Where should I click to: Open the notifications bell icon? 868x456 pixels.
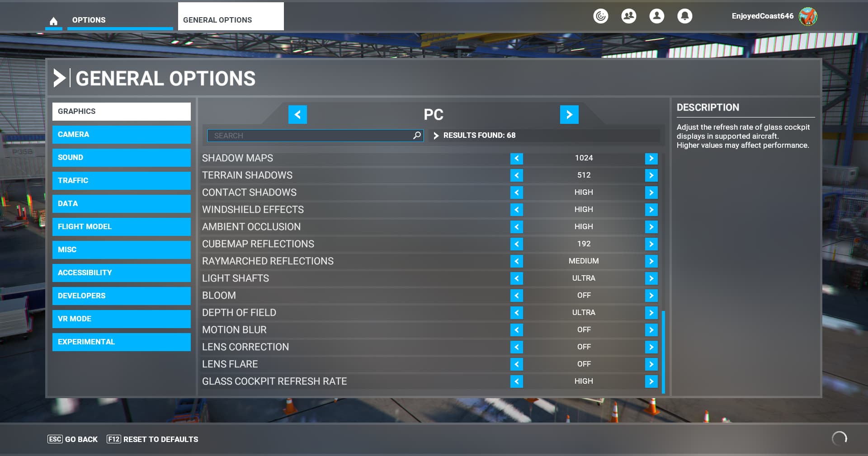point(685,16)
